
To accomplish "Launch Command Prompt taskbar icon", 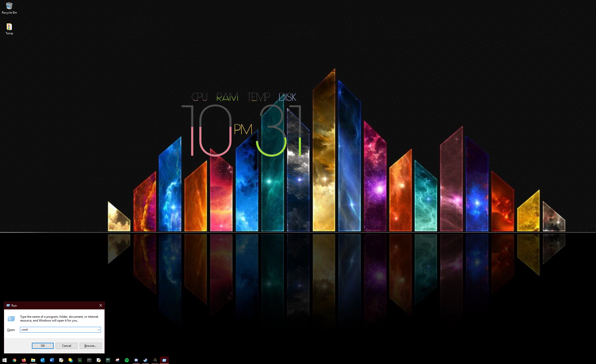I will pos(89,360).
